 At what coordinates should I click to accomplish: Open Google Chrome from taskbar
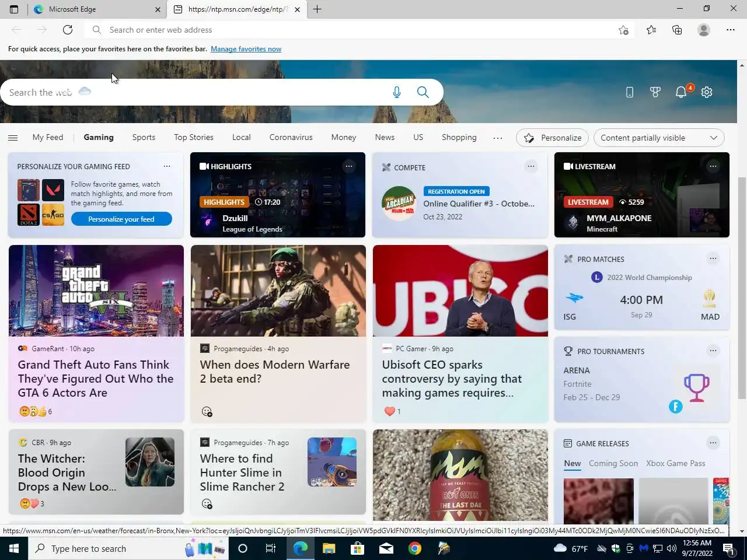pyautogui.click(x=415, y=548)
